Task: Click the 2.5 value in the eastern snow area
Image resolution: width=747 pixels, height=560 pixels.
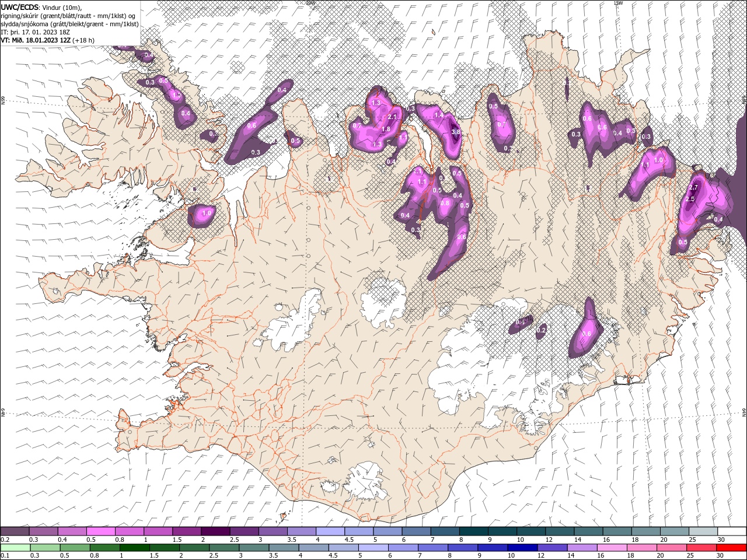Action: (689, 199)
